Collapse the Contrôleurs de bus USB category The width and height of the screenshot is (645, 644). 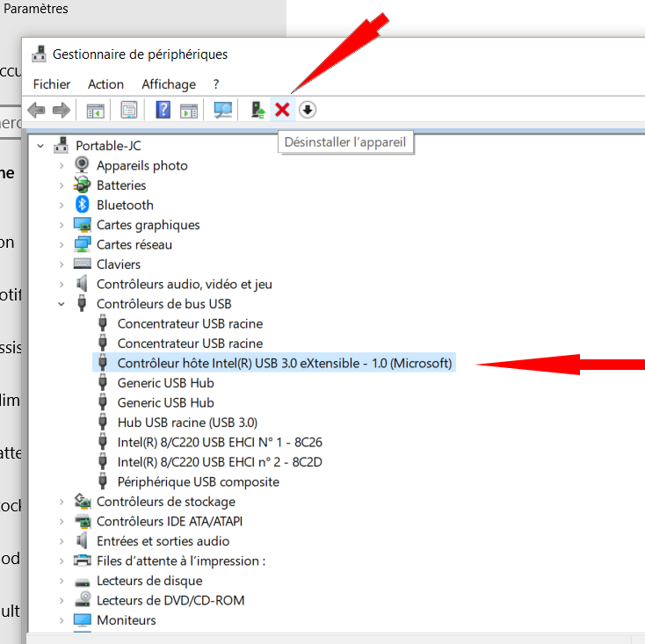point(62,304)
